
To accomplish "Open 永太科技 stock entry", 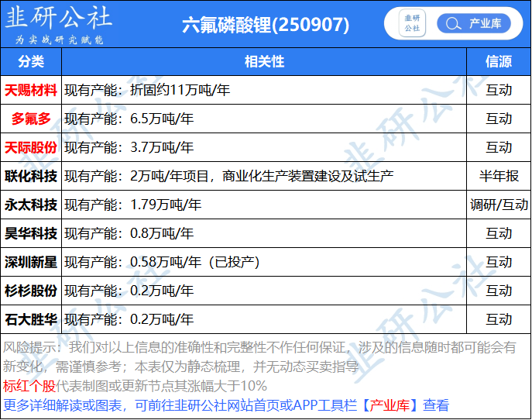I will 31,205.
